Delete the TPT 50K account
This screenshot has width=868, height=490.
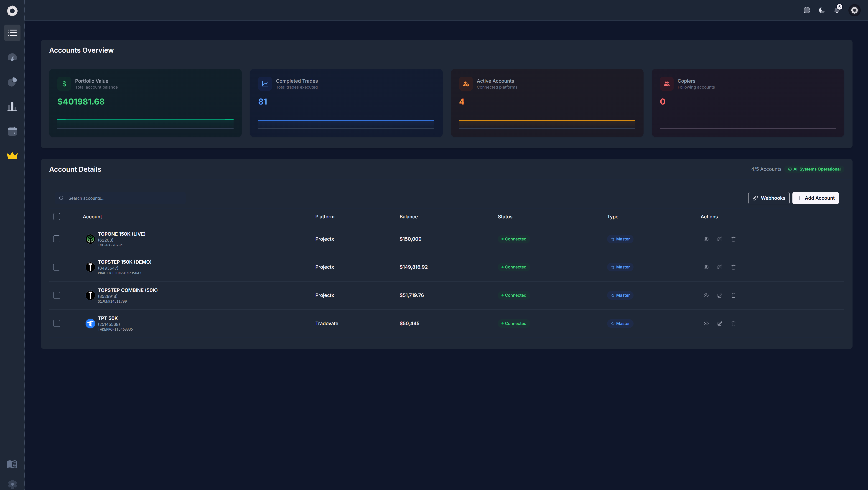click(733, 324)
